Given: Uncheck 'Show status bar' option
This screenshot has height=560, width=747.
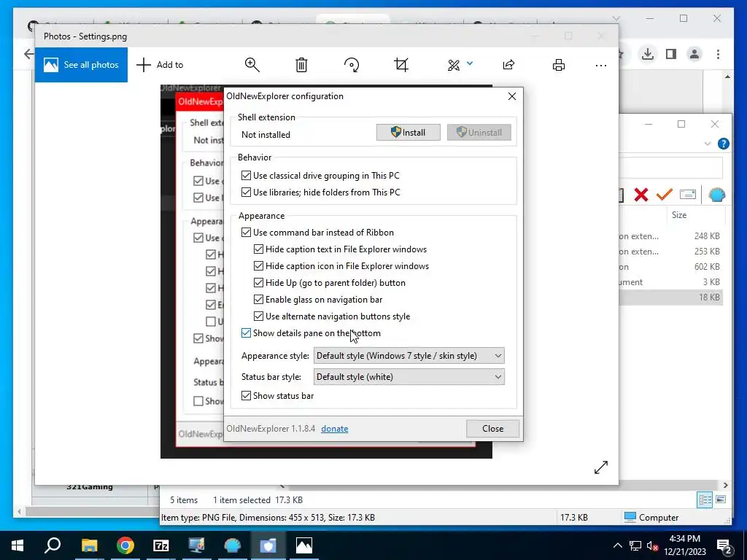Looking at the screenshot, I should tap(246, 396).
